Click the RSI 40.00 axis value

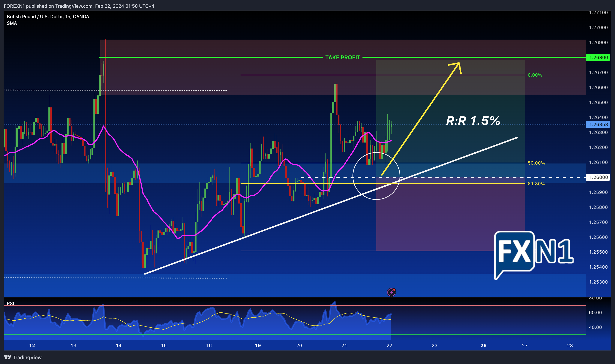point(595,327)
